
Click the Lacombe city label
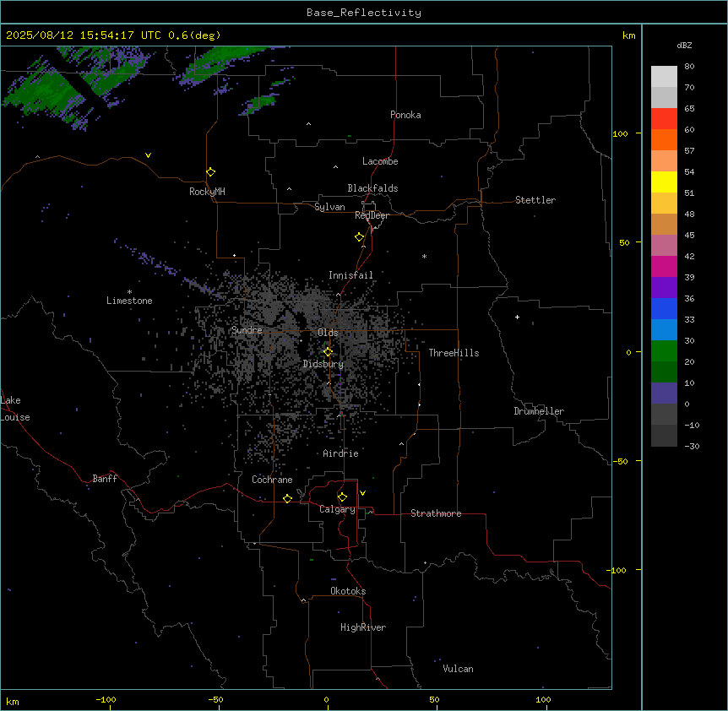click(380, 161)
